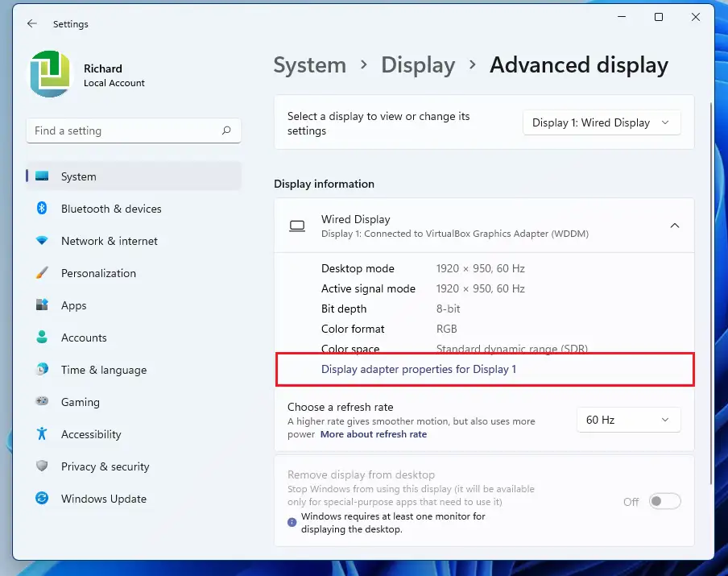Screen dimensions: 728x576
Task: Click Richard Local Account name
Action: point(114,75)
